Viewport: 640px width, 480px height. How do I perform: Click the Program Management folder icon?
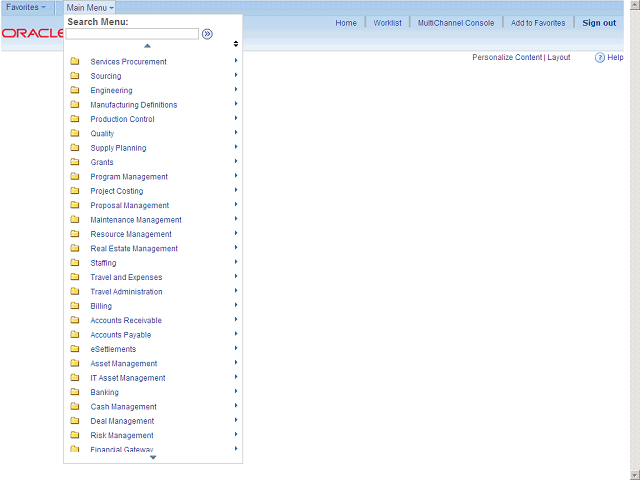(75, 176)
